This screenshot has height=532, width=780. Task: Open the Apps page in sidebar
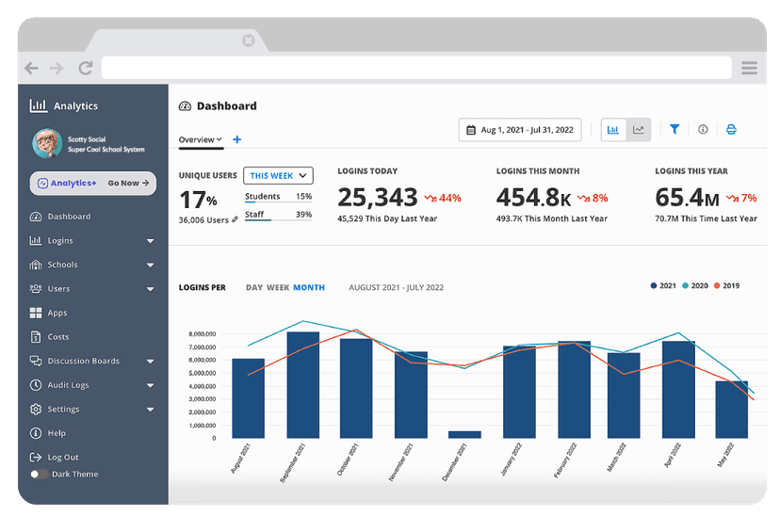click(57, 313)
